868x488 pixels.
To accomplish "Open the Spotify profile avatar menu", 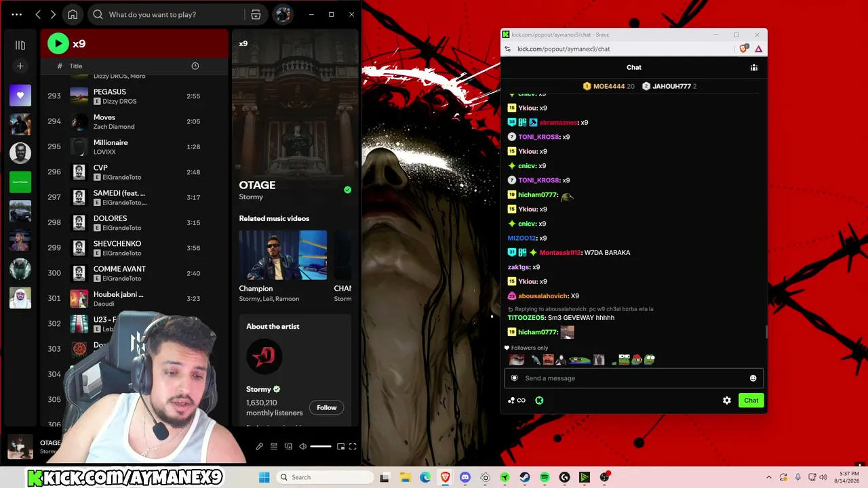I will tap(283, 14).
